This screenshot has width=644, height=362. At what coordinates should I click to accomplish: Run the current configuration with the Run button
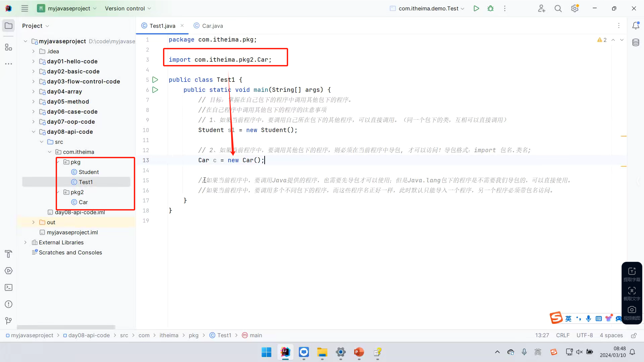pyautogui.click(x=476, y=8)
